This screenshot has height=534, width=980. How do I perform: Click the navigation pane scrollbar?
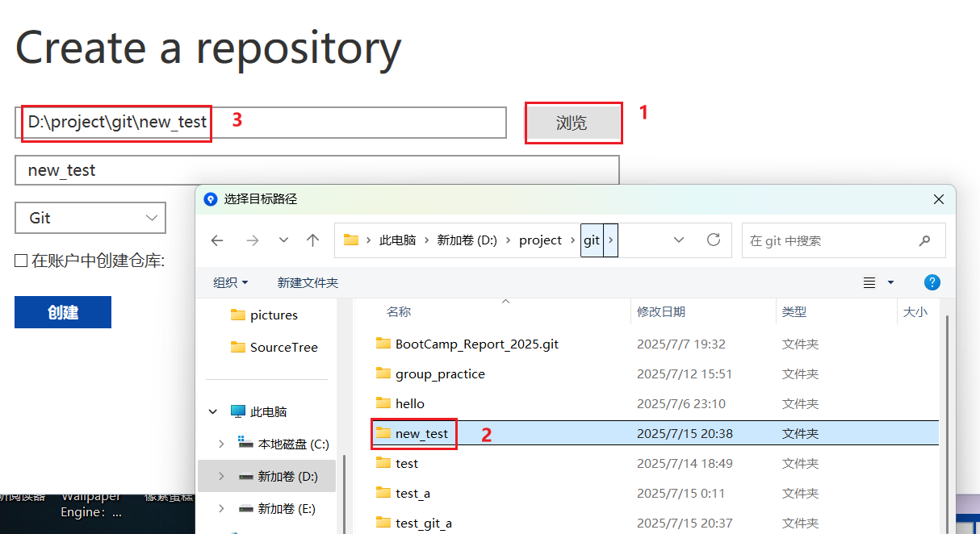(x=346, y=494)
